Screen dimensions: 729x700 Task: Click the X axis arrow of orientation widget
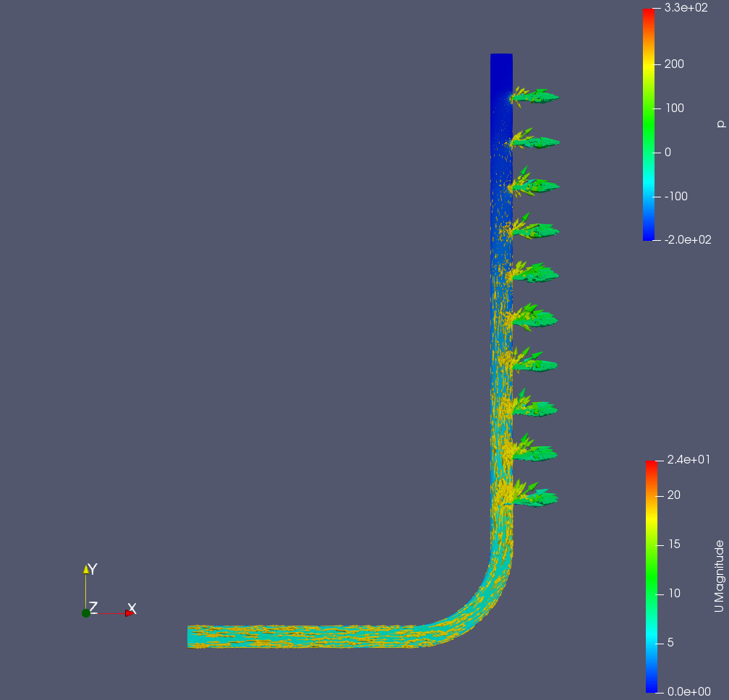click(129, 612)
